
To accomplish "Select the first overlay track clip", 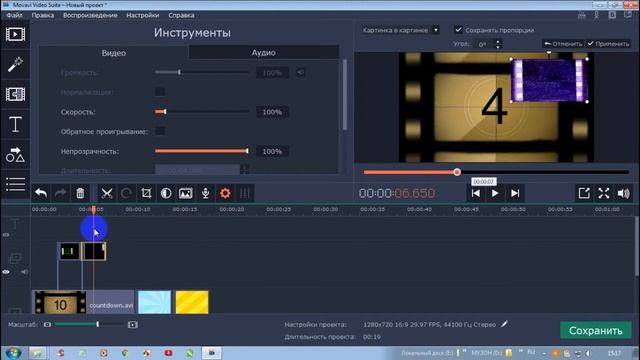I will pos(69,251).
